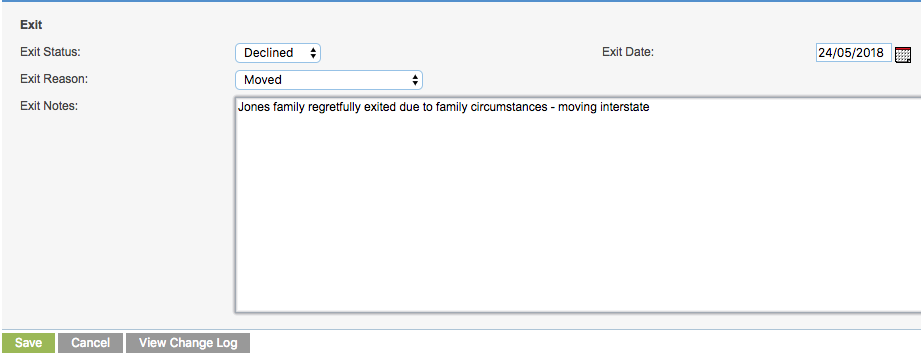Click the "Exit Date:" label
The height and width of the screenshot is (361, 921).
coord(628,52)
